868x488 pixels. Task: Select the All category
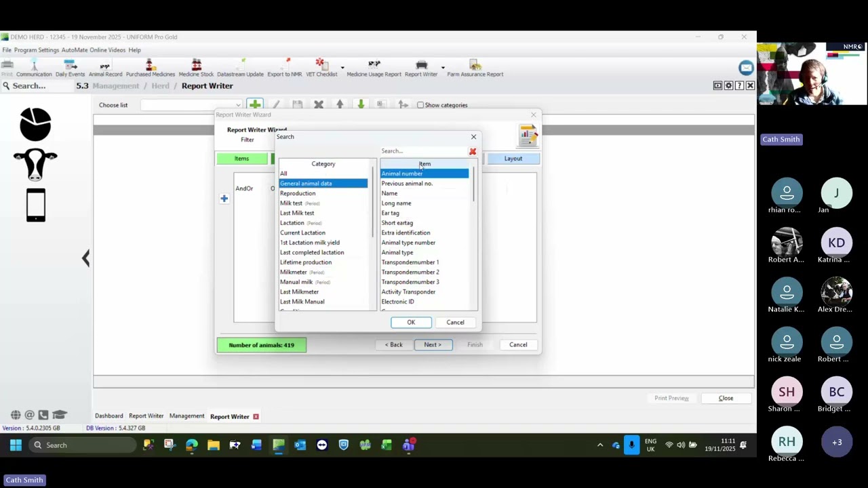point(283,174)
